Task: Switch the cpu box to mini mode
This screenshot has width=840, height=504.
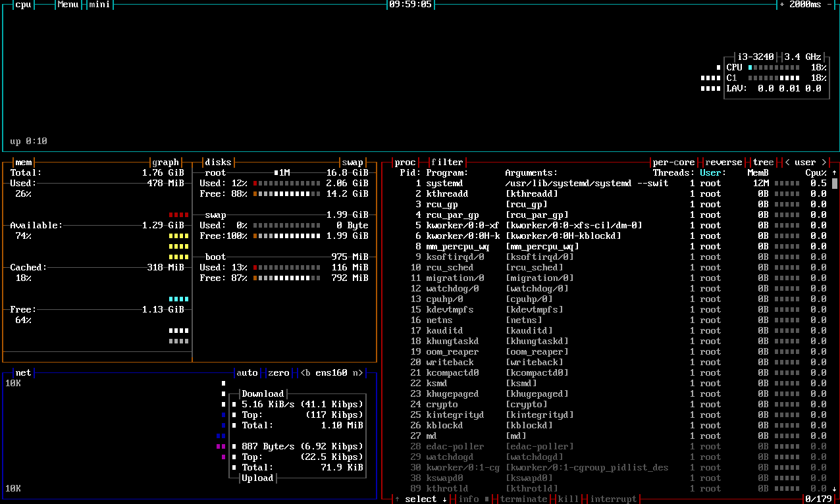Action: [99, 4]
